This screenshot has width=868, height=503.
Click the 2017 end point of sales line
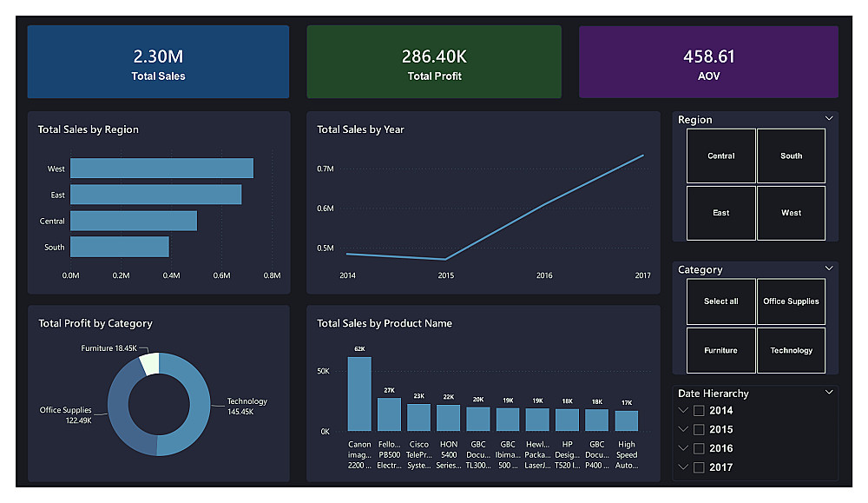click(642, 156)
